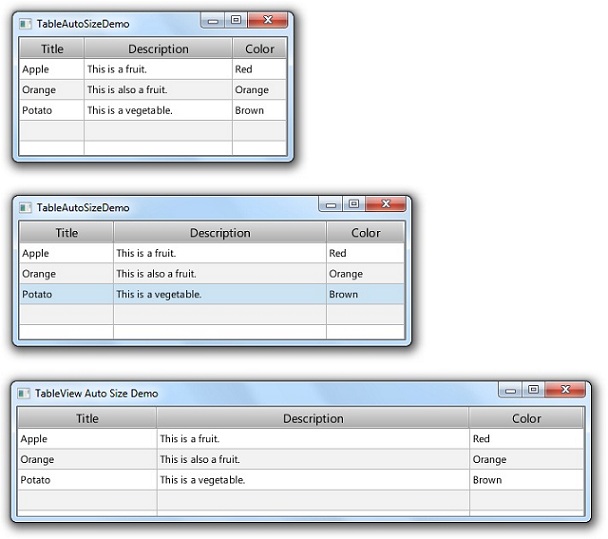
Task: Sort by Description header in the middle window
Action: tap(219, 233)
